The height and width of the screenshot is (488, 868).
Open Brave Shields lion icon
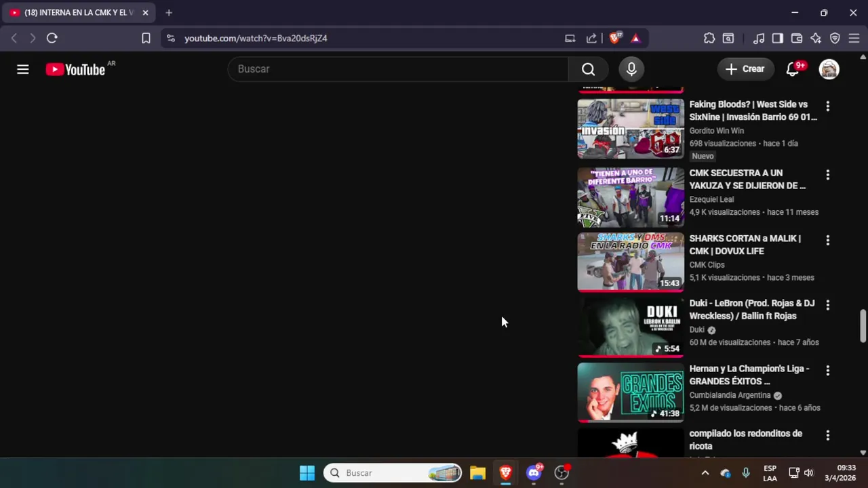pyautogui.click(x=615, y=38)
